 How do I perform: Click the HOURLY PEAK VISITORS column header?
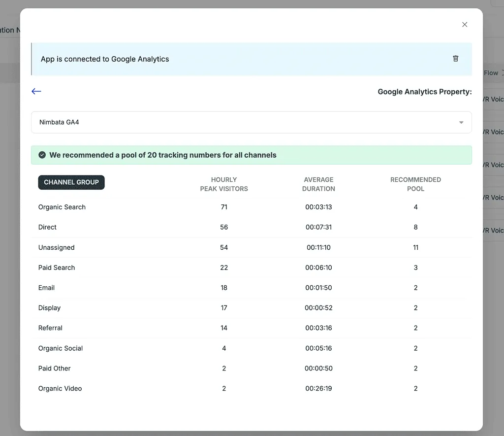coord(224,184)
